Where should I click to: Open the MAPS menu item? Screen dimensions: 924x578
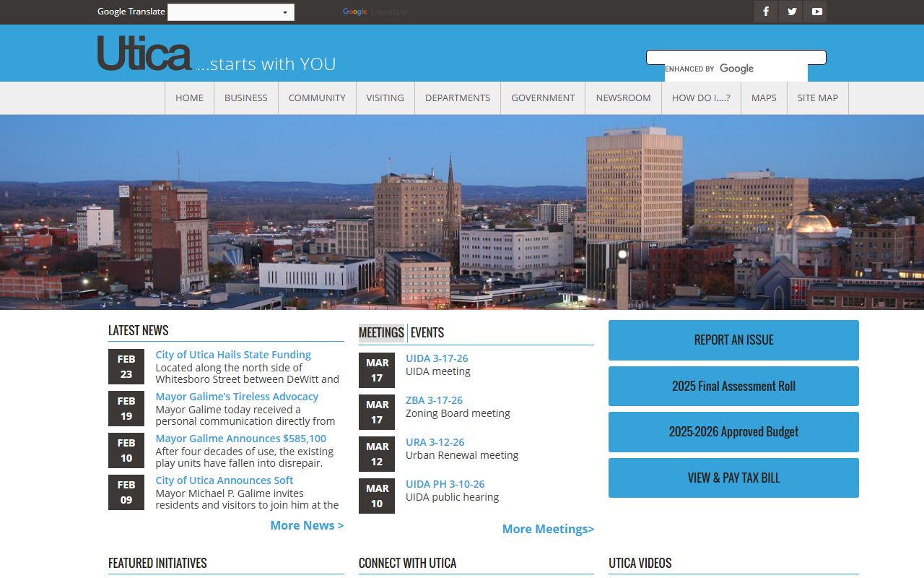[764, 98]
